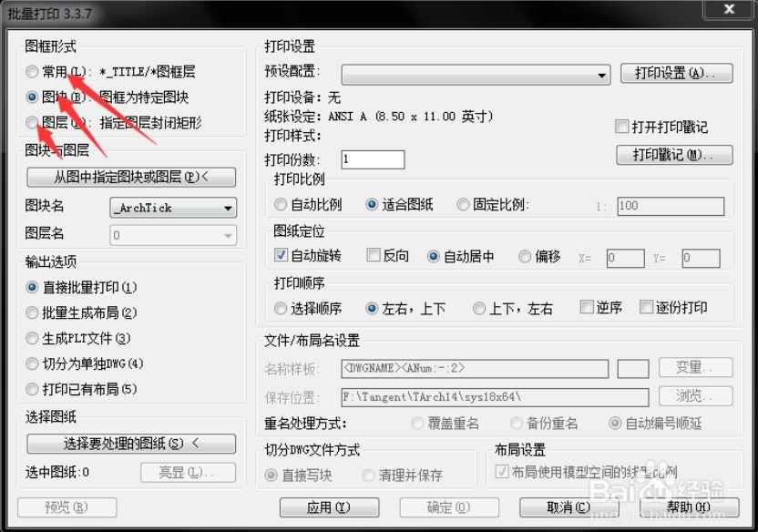Click the 保存位置 path field

click(x=495, y=397)
